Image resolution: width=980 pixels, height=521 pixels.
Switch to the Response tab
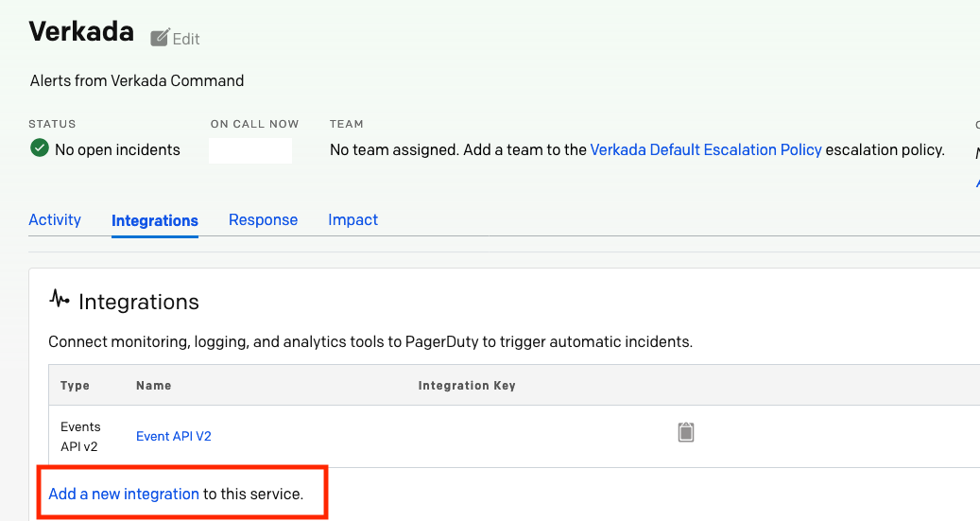(263, 220)
